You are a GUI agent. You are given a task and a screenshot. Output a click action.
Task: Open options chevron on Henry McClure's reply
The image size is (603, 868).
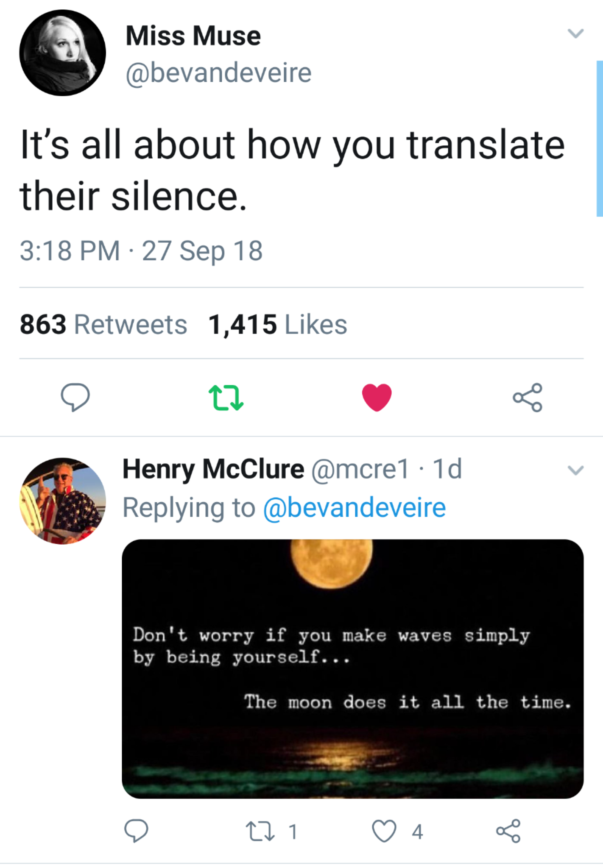[x=575, y=470]
